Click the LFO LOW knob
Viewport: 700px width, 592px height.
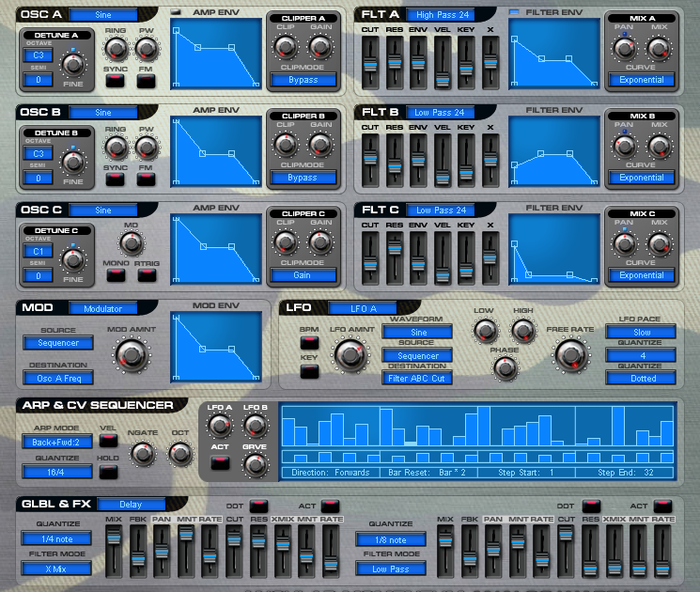[x=485, y=331]
